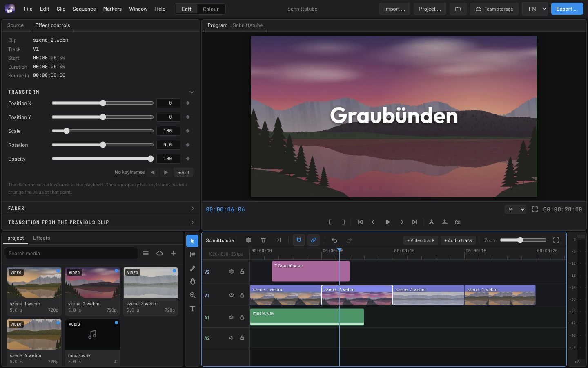
Task: Hide the V2 track eye icon
Action: [232, 272]
